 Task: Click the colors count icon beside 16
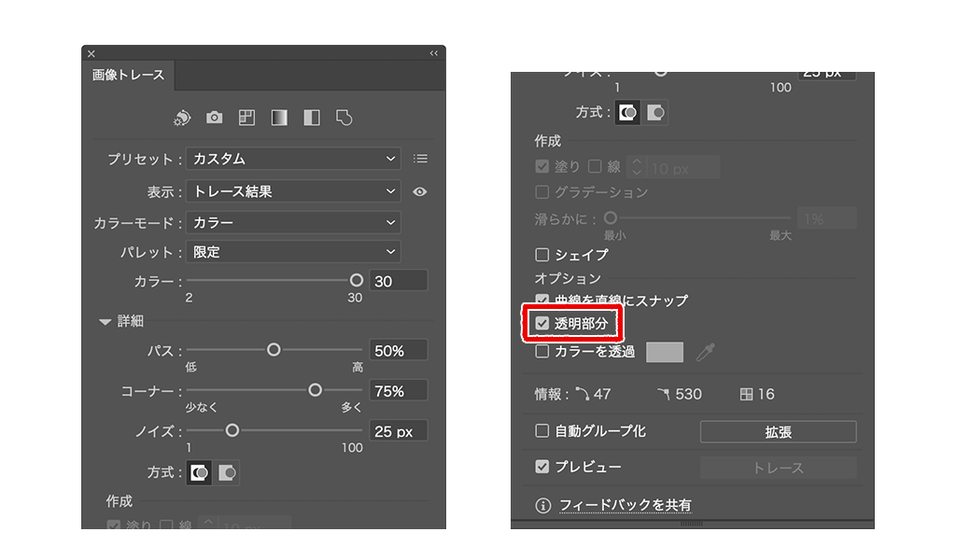click(746, 394)
